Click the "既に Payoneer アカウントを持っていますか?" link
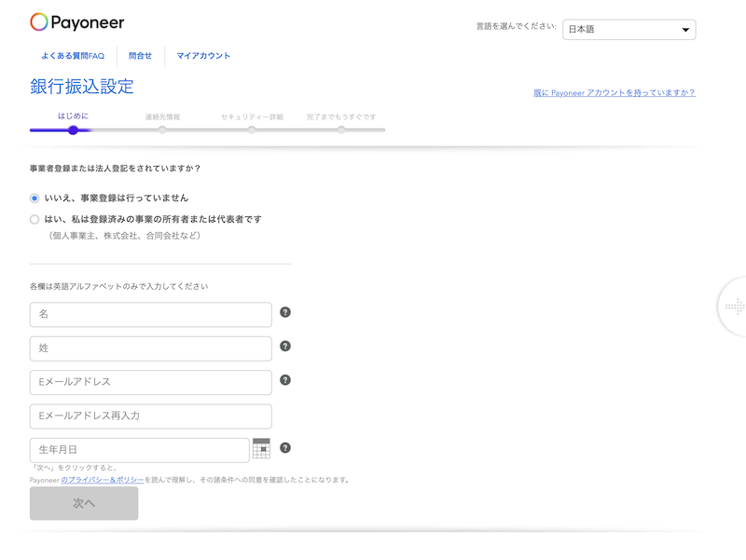 [614, 93]
